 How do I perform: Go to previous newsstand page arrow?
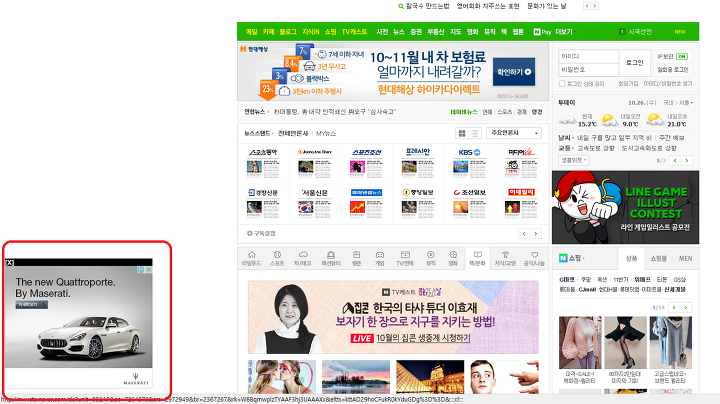click(x=524, y=234)
